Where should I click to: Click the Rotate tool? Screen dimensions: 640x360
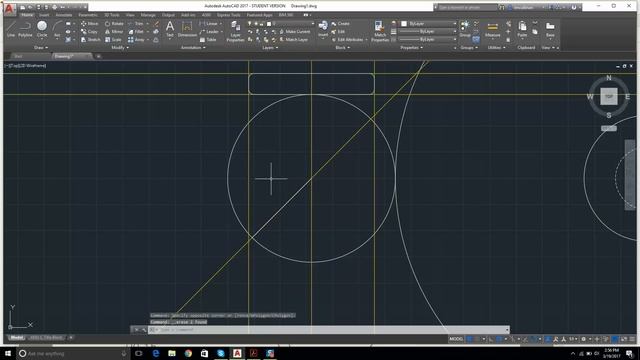114,24
